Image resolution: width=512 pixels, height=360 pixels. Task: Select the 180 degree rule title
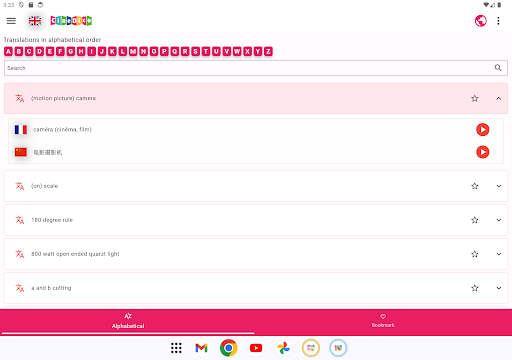tap(52, 220)
